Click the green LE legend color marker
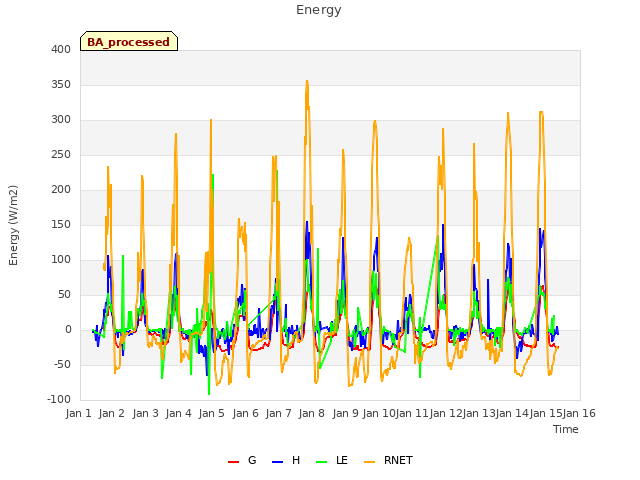This screenshot has height=480, width=640. click(x=322, y=462)
